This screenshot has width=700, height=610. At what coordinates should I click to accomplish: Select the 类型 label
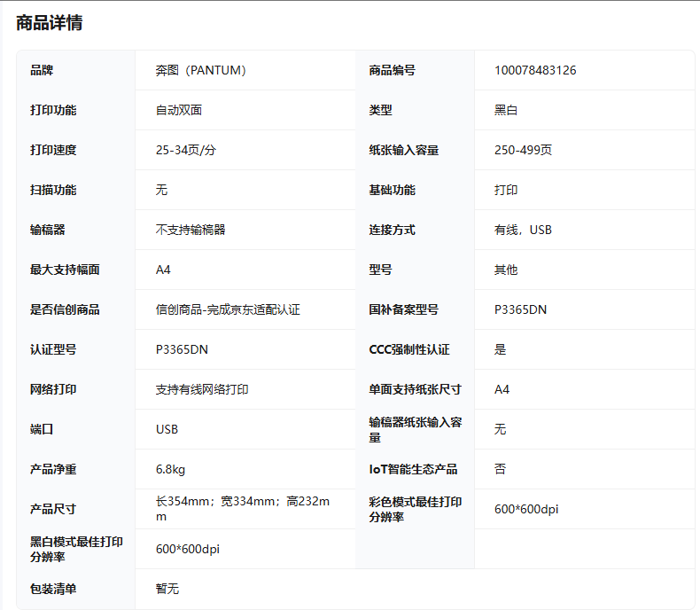pyautogui.click(x=380, y=110)
